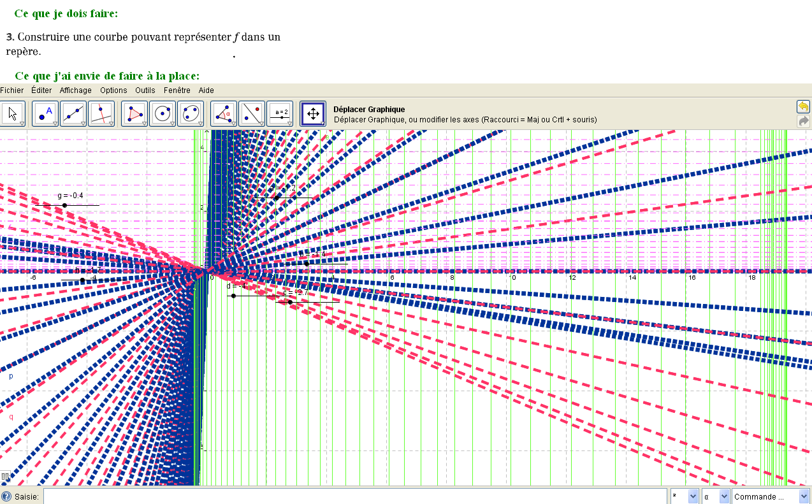Expand the Line tool submenu arrow
The width and height of the screenshot is (812, 504).
(x=82, y=124)
